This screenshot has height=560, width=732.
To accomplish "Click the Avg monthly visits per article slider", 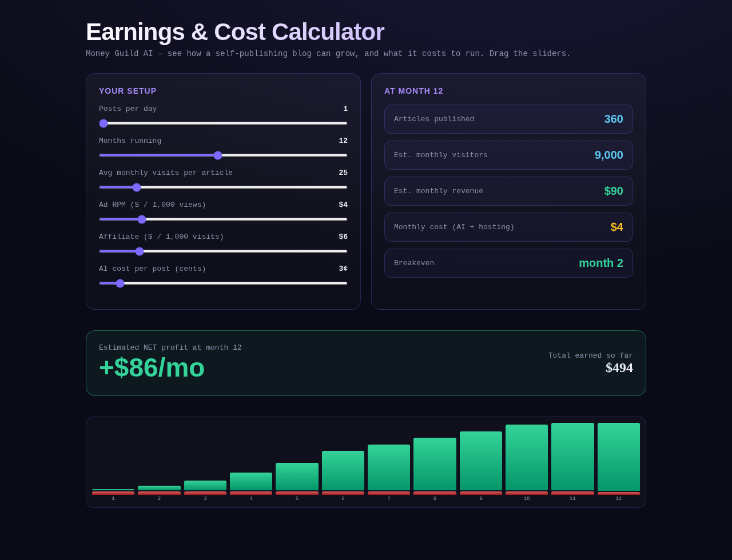I will (223, 187).
